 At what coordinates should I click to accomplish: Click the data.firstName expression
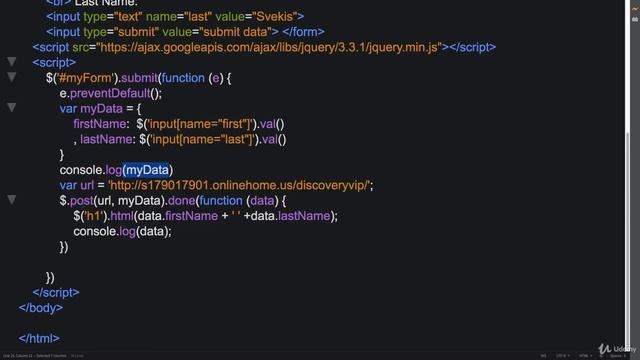point(178,216)
